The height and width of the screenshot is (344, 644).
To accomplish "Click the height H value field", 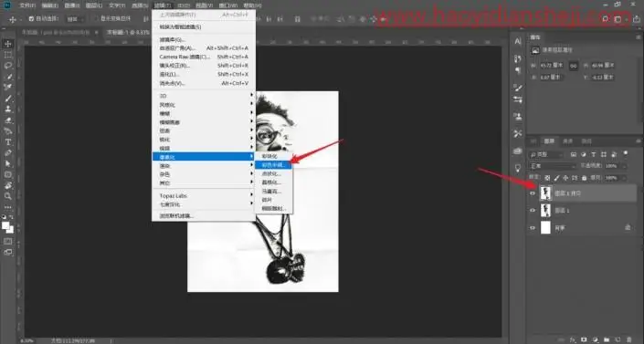I will pyautogui.click(x=603, y=66).
